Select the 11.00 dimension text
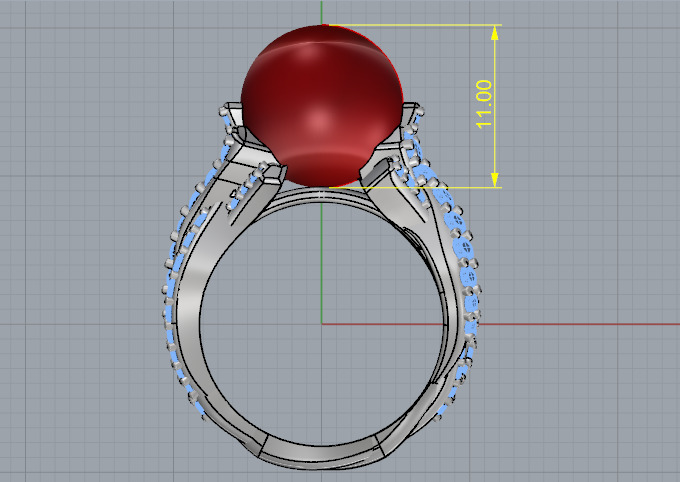Screen dimensions: 680x482 [x=484, y=104]
